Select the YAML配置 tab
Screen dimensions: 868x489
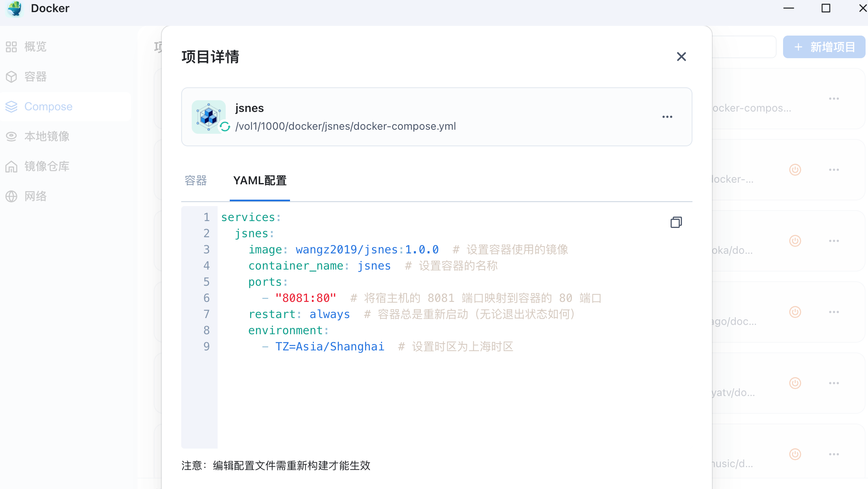tap(260, 181)
